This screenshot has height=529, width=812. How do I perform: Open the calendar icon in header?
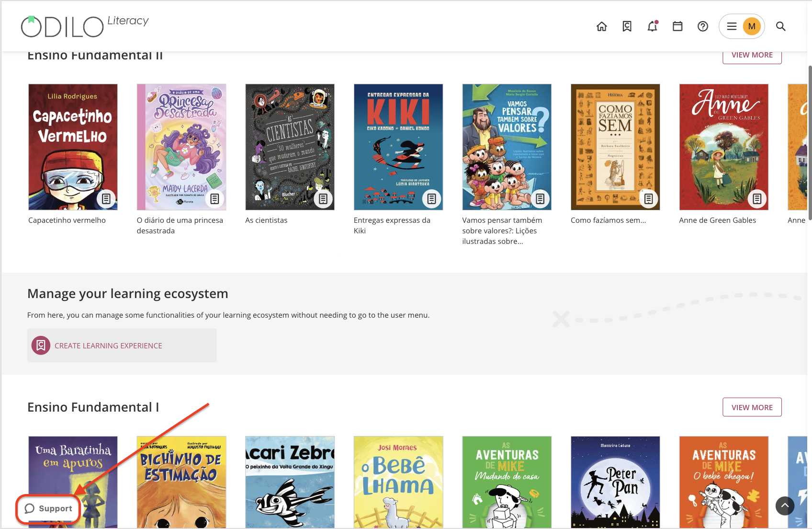pos(677,26)
